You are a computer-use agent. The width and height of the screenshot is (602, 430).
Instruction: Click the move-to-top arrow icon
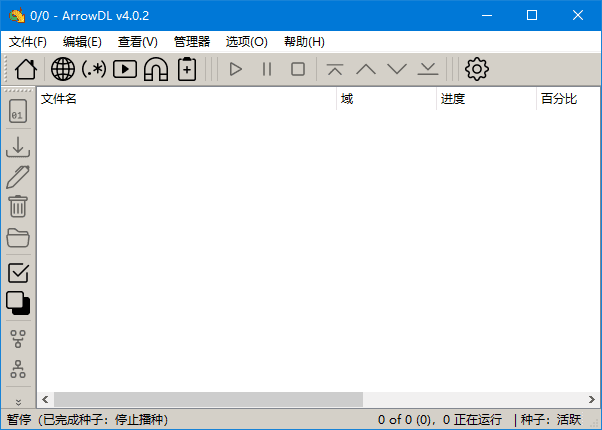point(335,69)
